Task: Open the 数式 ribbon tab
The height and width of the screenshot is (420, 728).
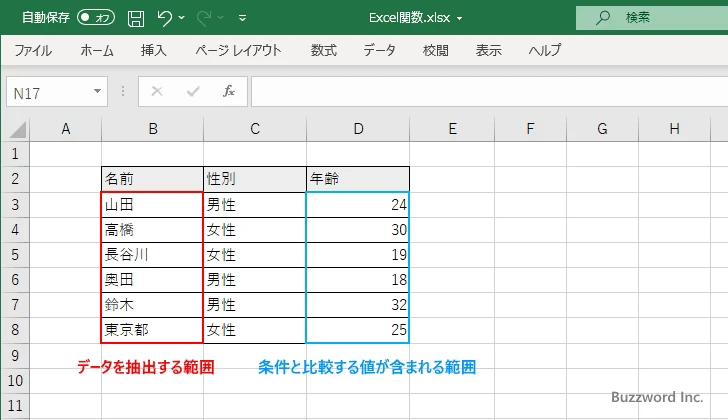Action: click(323, 51)
